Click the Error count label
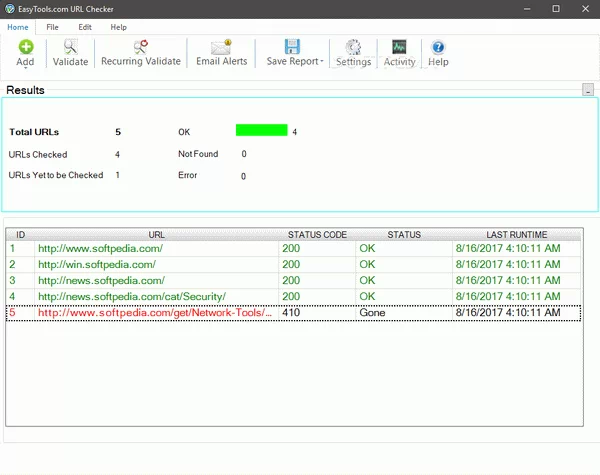This screenshot has height=475, width=600. click(188, 175)
